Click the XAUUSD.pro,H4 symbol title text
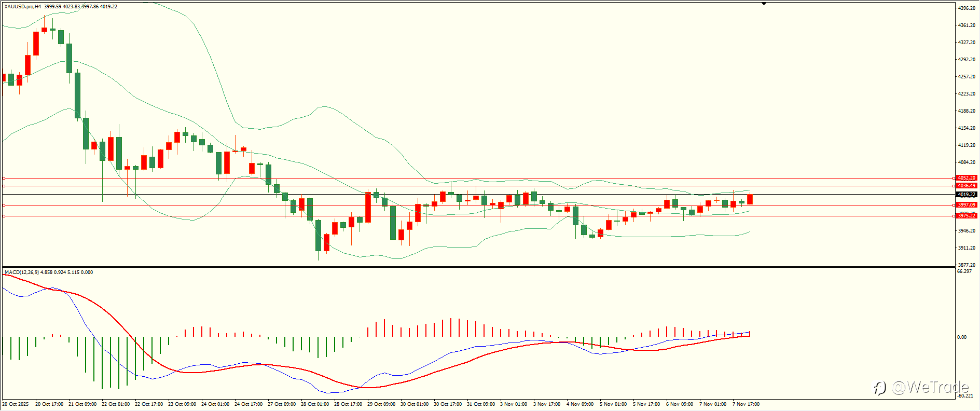This screenshot has height=411, width=980. pos(23,7)
